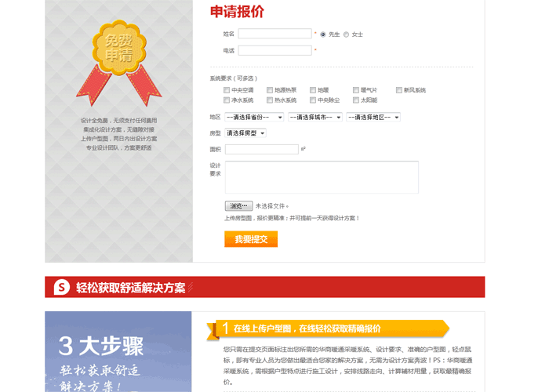Open the 请选择房型 house type dropdown

[x=245, y=133]
